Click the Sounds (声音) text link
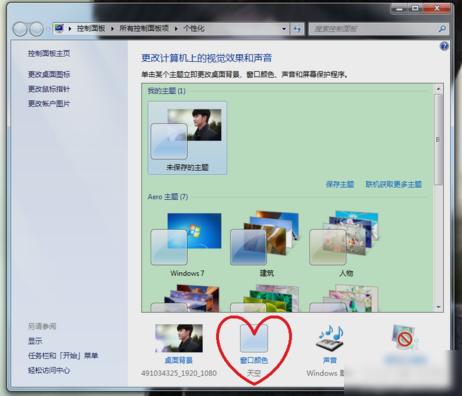Viewport: 462px width, 396px height. [x=330, y=360]
